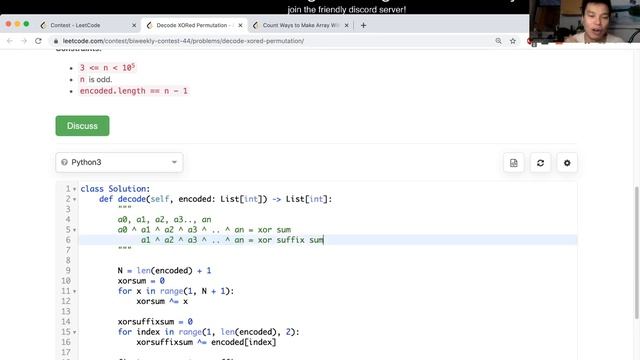Open the editor notes document icon
Image resolution: width=640 pixels, height=360 pixels.
click(x=513, y=163)
